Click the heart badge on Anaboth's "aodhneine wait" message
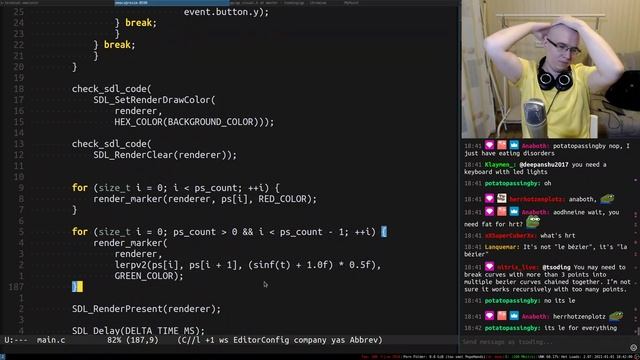 click(489, 211)
